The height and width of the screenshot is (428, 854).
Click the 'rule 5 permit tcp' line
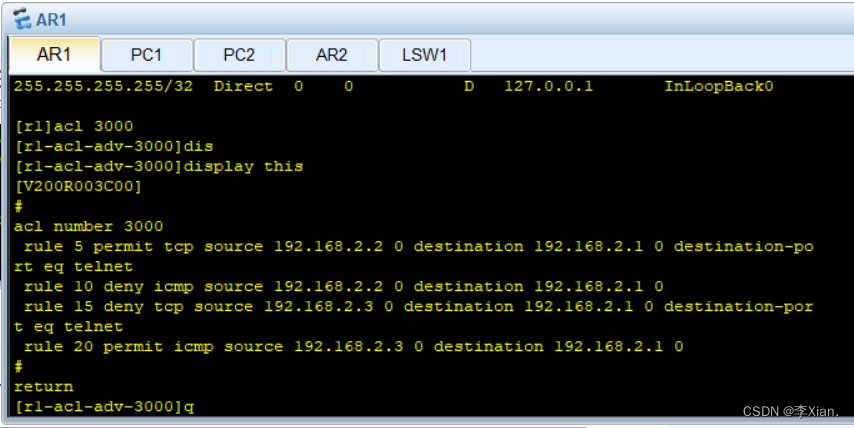419,247
